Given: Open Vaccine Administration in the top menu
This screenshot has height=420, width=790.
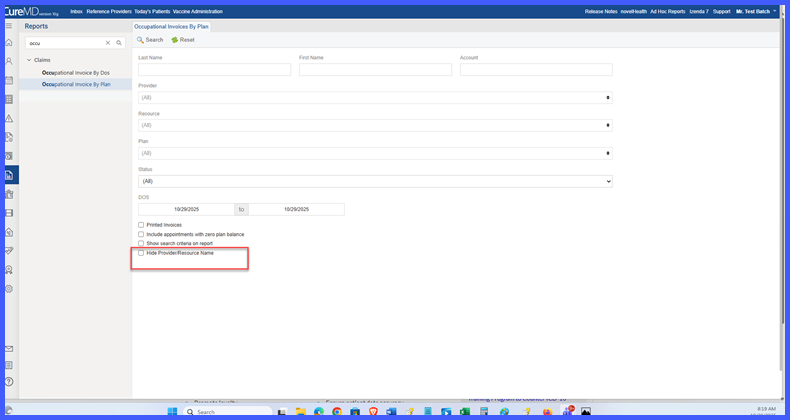Looking at the screenshot, I should [198, 11].
